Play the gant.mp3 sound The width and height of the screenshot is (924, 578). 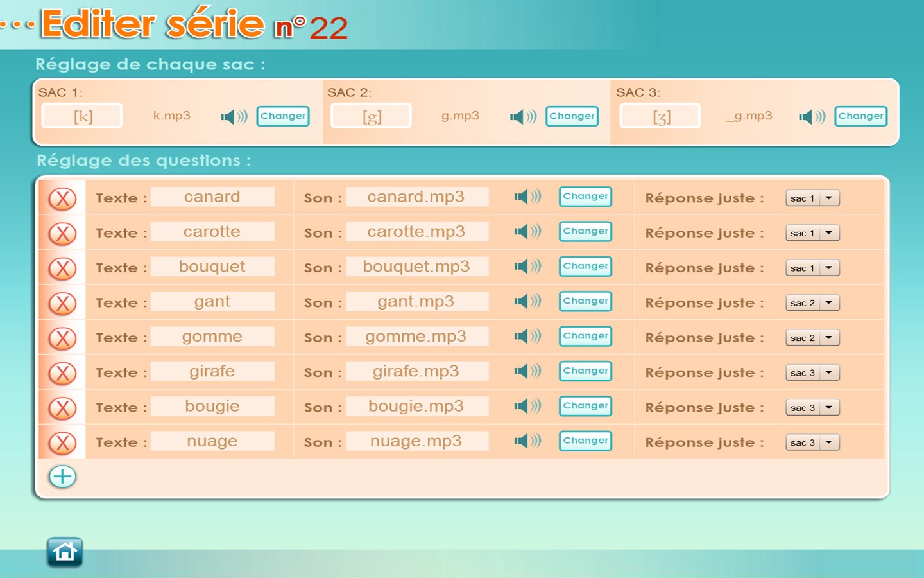[527, 301]
